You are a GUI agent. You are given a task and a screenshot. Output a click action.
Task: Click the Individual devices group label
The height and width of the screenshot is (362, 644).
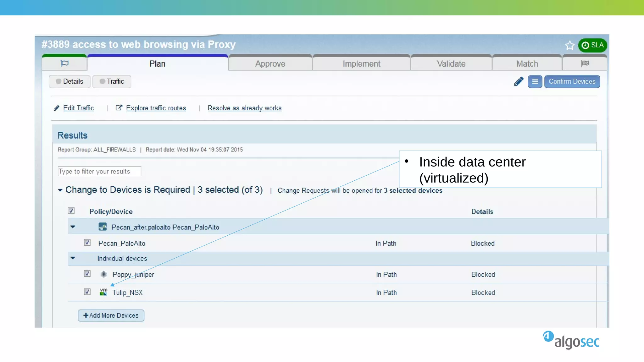point(122,258)
